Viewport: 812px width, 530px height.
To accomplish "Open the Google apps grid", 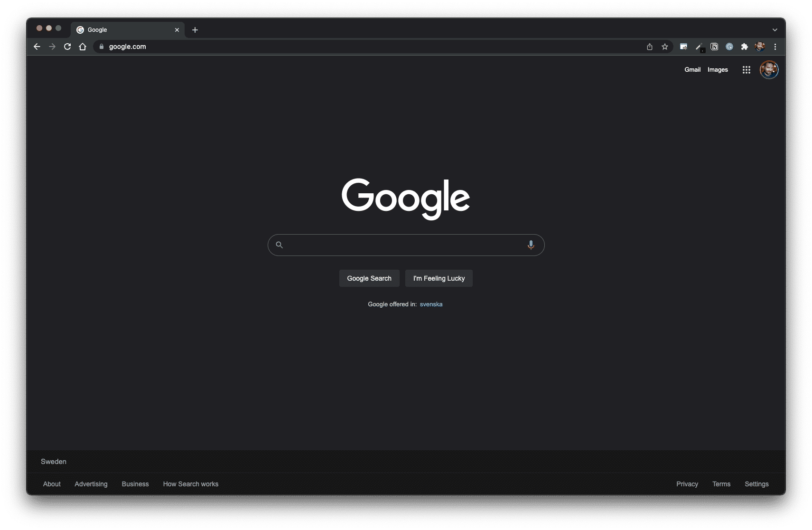I will pos(747,70).
